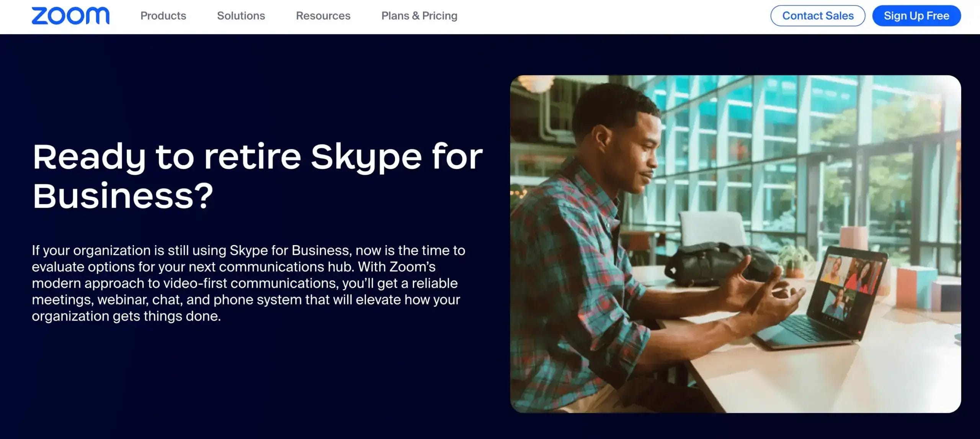Click the white chair in the photo
980x439 pixels.
pos(713,228)
